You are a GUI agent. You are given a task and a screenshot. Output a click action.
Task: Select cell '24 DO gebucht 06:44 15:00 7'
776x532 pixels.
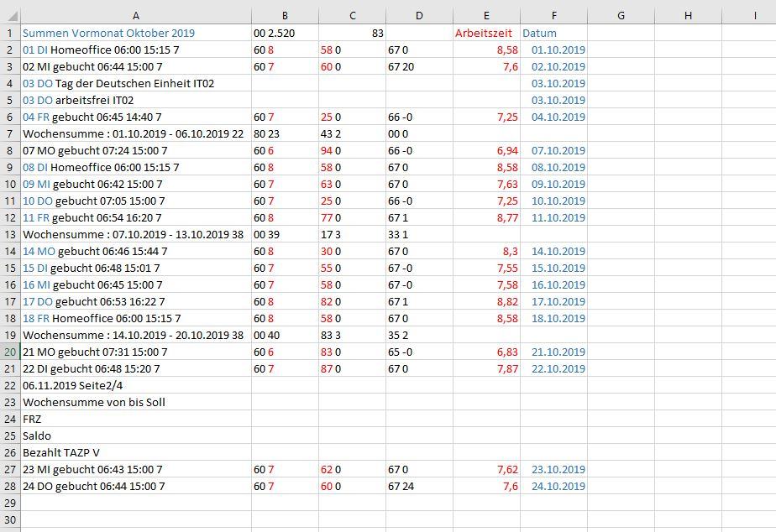click(x=135, y=487)
